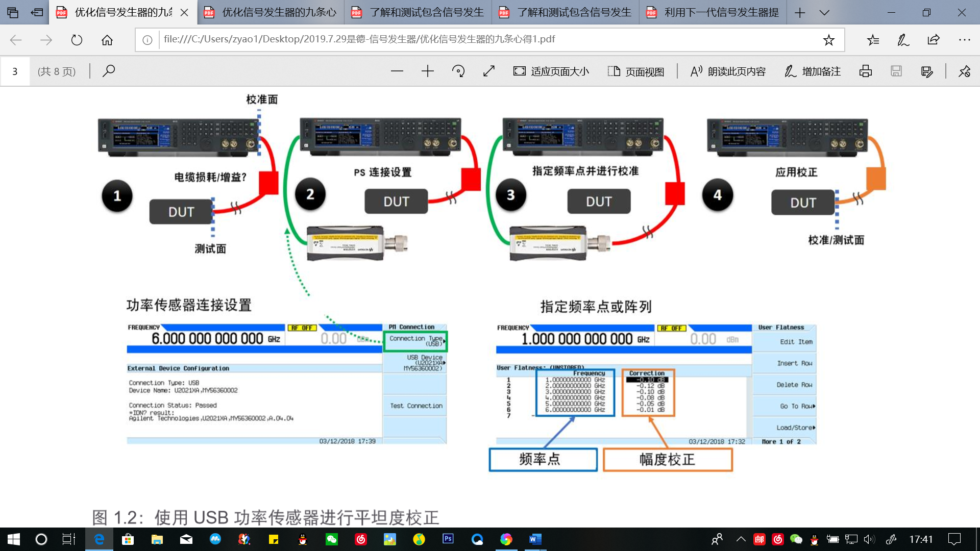Close the active PDF tab
980x551 pixels.
[185, 13]
